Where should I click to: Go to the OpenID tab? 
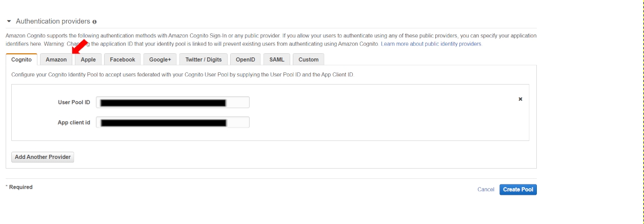(x=245, y=59)
